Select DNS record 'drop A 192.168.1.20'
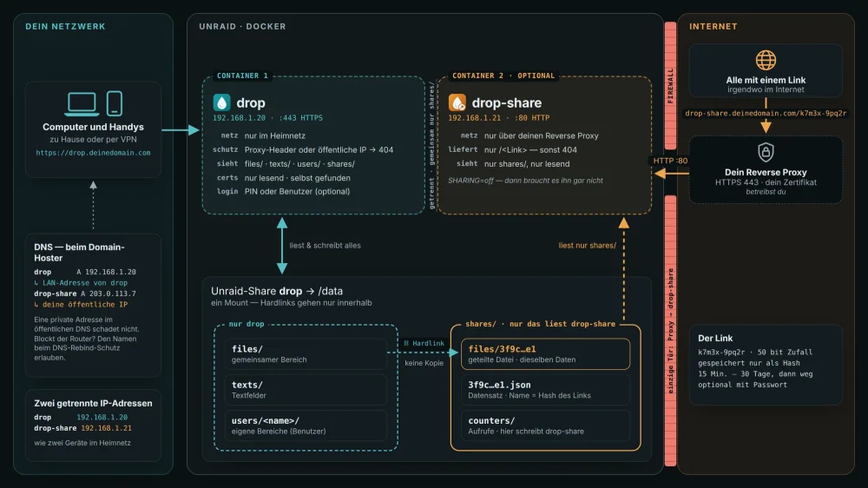Image resolution: width=868 pixels, height=488 pixels. [85, 272]
